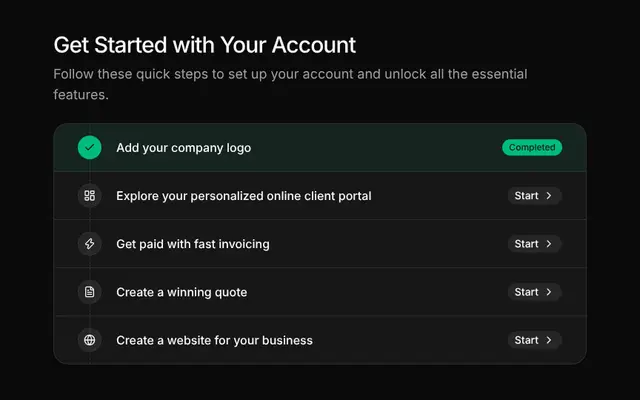
Task: Click chevron arrow in client portal row
Action: (x=549, y=196)
